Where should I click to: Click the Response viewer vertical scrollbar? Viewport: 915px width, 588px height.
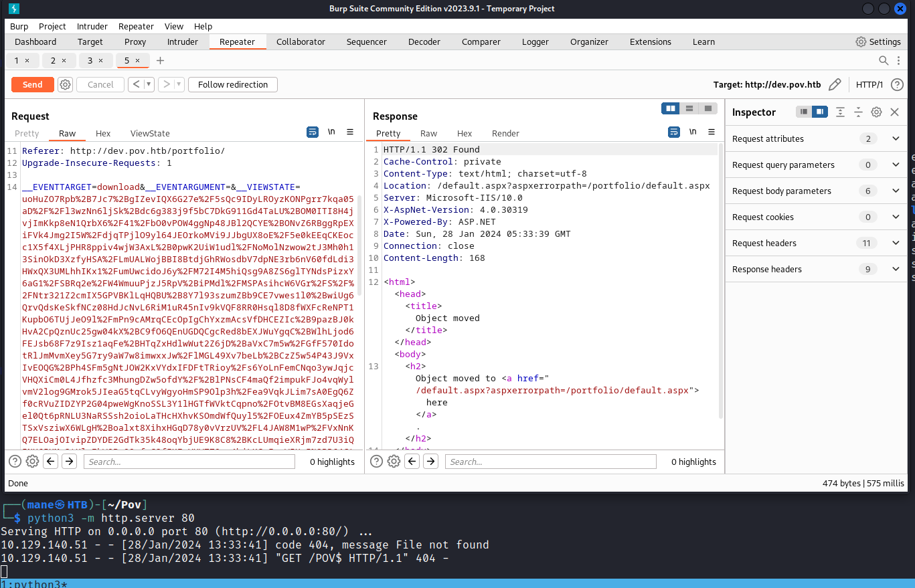click(x=722, y=281)
